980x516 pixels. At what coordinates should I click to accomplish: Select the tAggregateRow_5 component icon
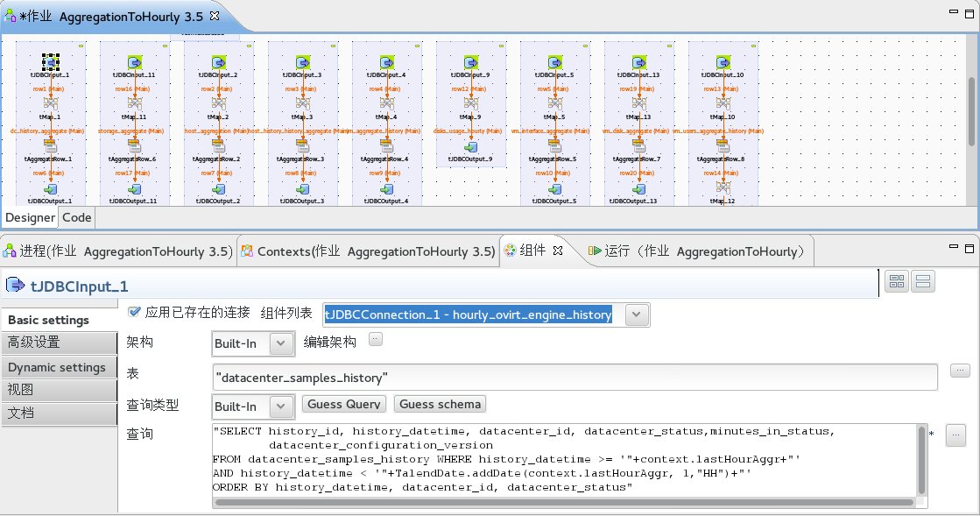555,145
